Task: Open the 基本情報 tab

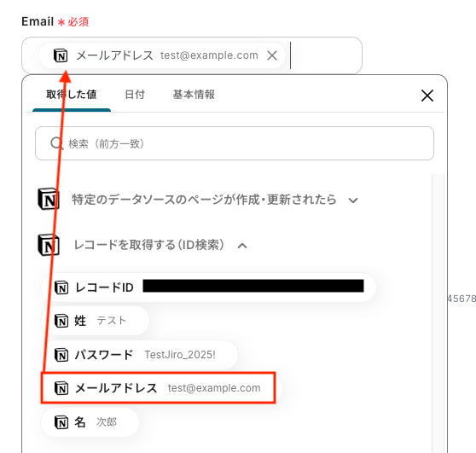Action: click(194, 95)
